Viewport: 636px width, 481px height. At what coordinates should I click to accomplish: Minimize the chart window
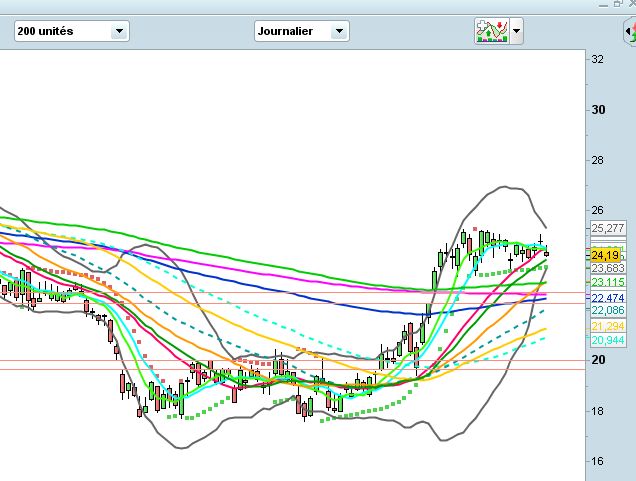point(603,4)
